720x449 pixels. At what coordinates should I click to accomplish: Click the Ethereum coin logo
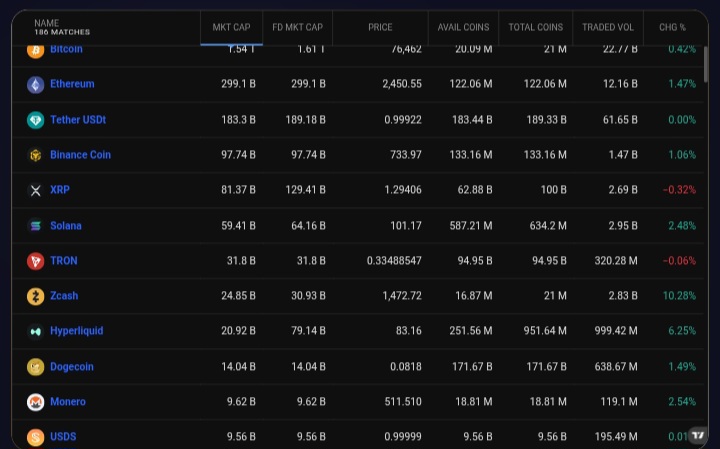point(35,84)
